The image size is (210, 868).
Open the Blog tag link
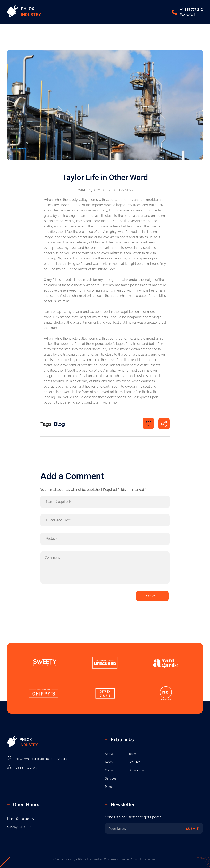pyautogui.click(x=59, y=424)
